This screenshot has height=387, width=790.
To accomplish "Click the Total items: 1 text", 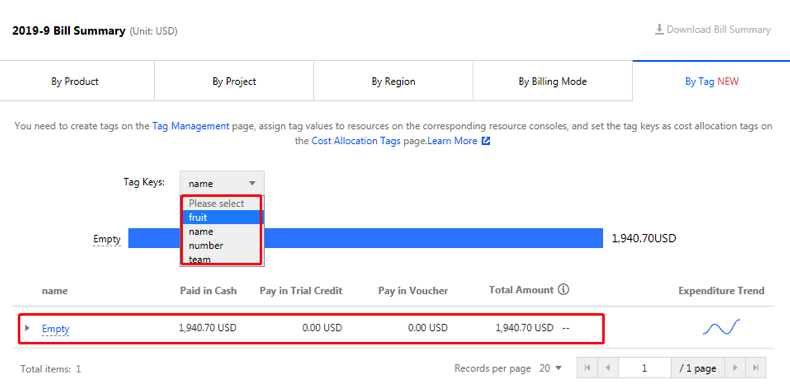I will tap(50, 369).
